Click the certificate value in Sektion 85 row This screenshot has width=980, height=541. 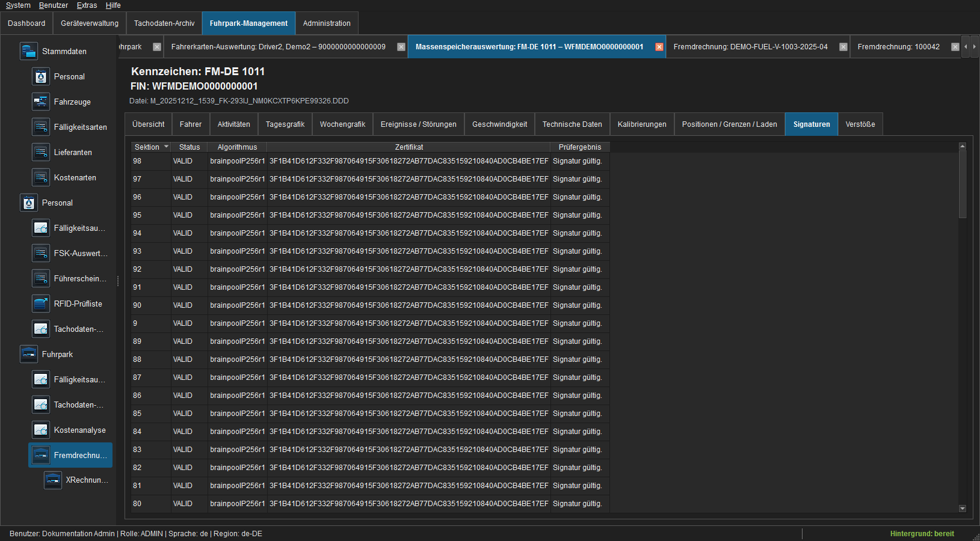tap(409, 414)
